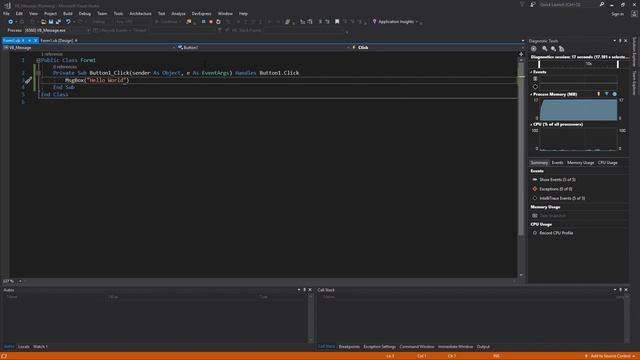The width and height of the screenshot is (640, 360).
Task: Click the Record CPU Profile link
Action: (x=556, y=233)
